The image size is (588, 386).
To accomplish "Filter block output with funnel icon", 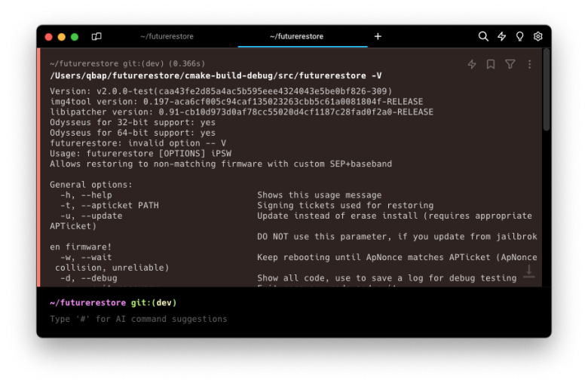I will [x=510, y=64].
